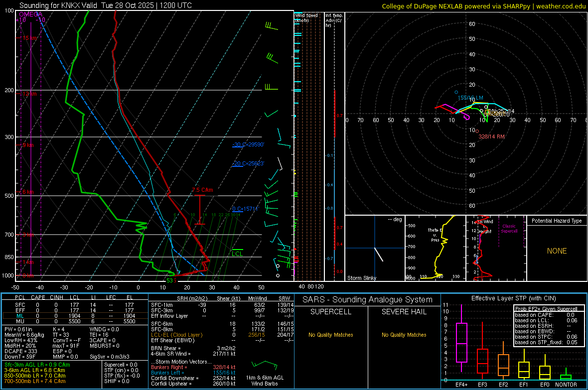Click the weather.cod.edu NEXLAB credit text
This screenshot has height=390, width=588.
coord(484,6)
